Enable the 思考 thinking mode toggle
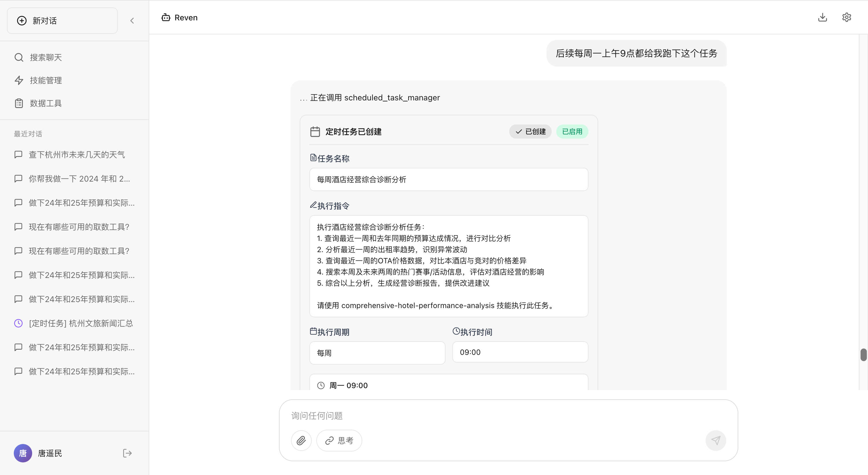Screen dimensions: 868x475 click(339, 440)
